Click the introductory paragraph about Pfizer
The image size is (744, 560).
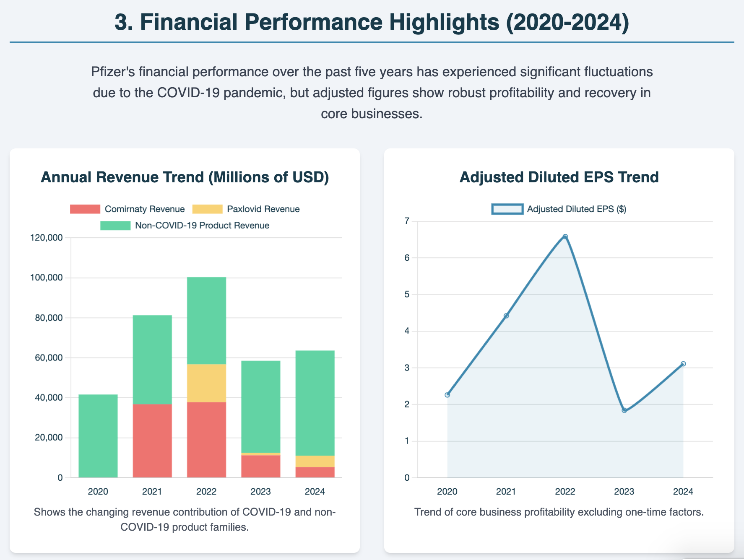click(372, 93)
